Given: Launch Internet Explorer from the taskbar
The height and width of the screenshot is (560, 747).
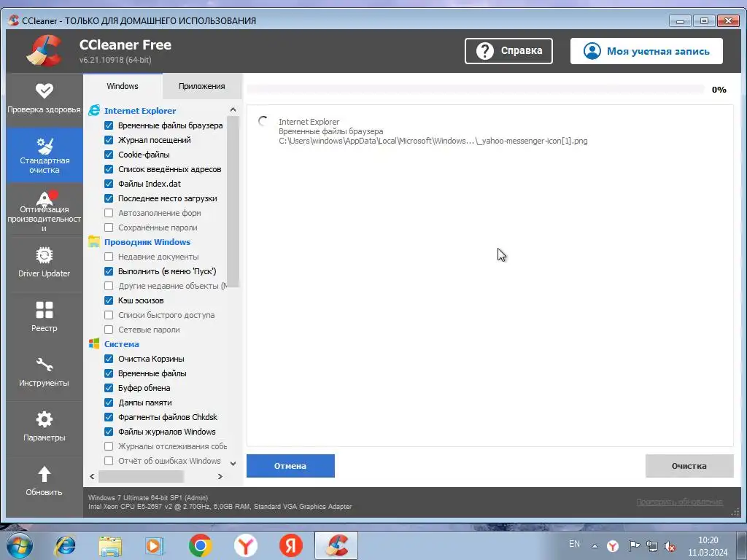Looking at the screenshot, I should click(x=65, y=545).
